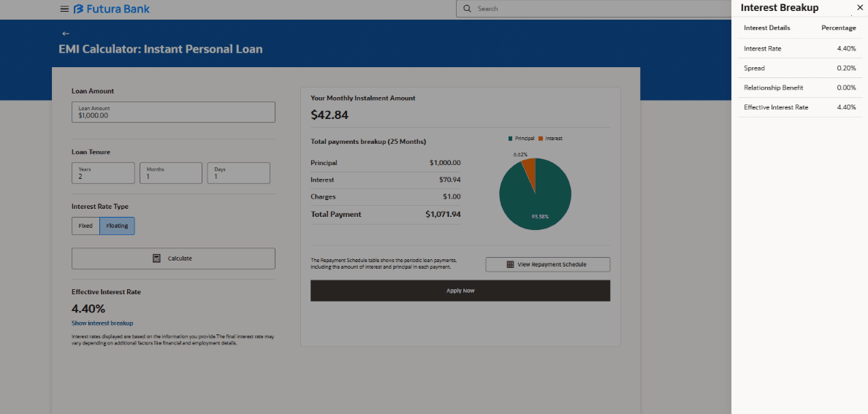Click the Total payments breakup (25 Months) heading

tap(368, 142)
